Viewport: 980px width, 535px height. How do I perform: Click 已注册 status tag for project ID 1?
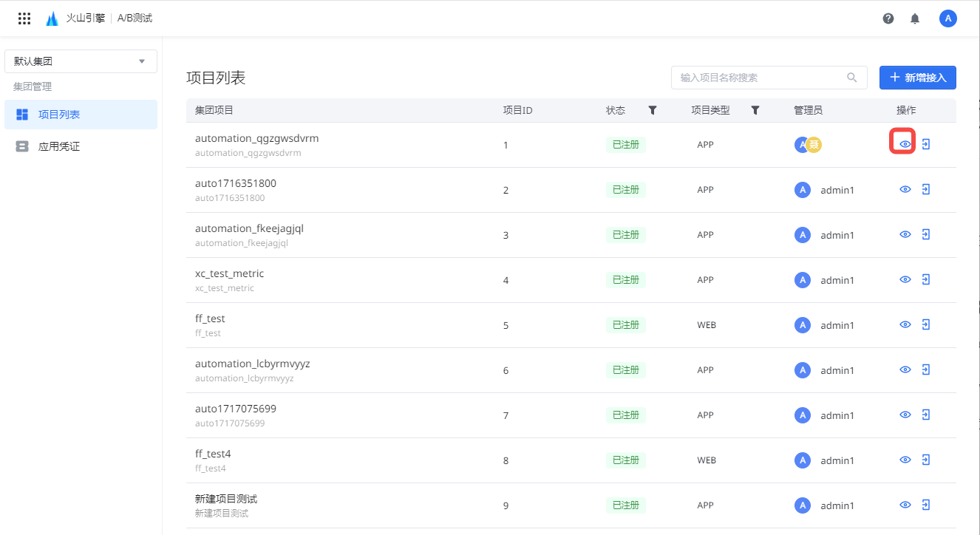point(625,145)
